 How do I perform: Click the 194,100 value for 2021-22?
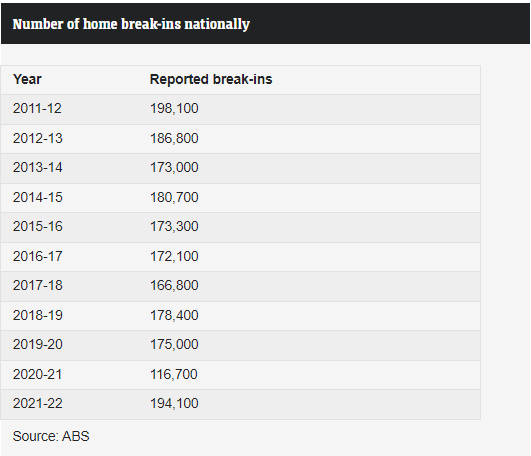click(174, 404)
